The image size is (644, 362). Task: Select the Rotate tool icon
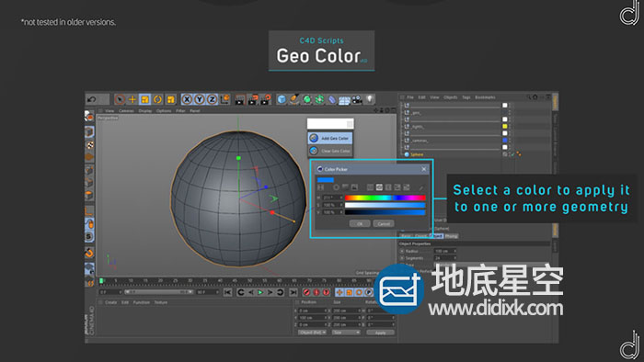157,99
